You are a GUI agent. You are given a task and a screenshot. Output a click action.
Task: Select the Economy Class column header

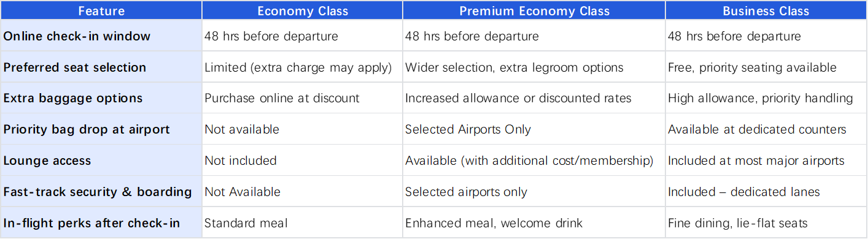coord(303,10)
